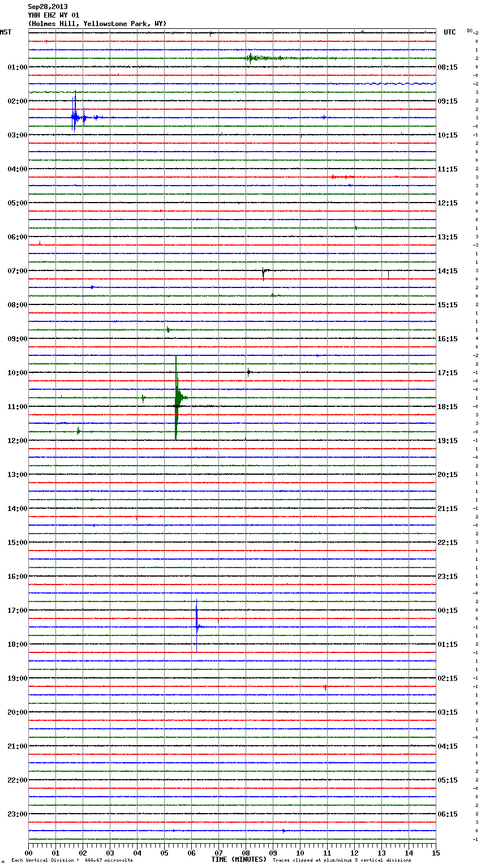This screenshot has height=868, width=481.
Task: Select the 08:00 MST time label
Action: point(17,305)
